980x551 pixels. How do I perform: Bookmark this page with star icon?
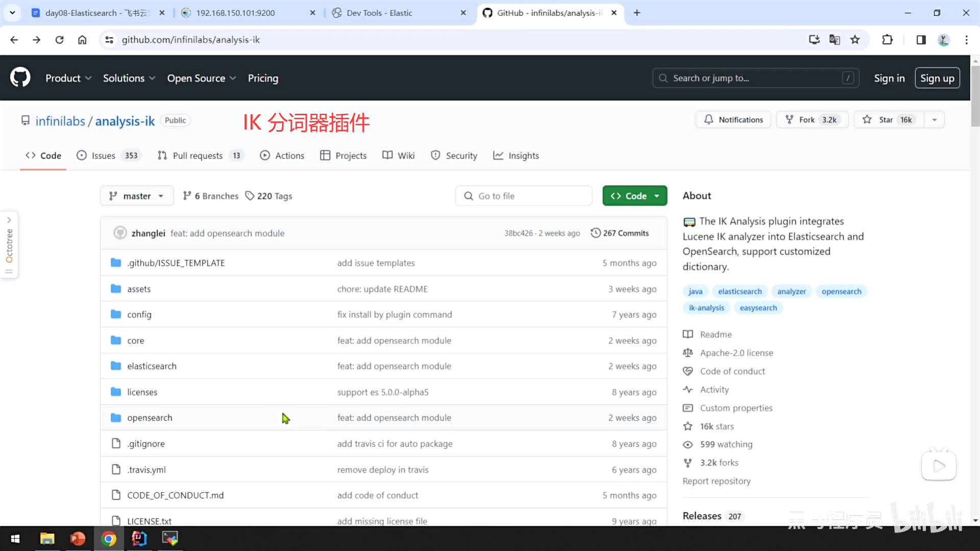(x=855, y=40)
